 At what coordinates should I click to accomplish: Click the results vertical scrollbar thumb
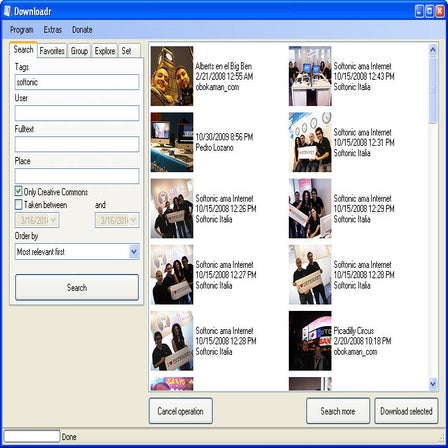pos(433,90)
